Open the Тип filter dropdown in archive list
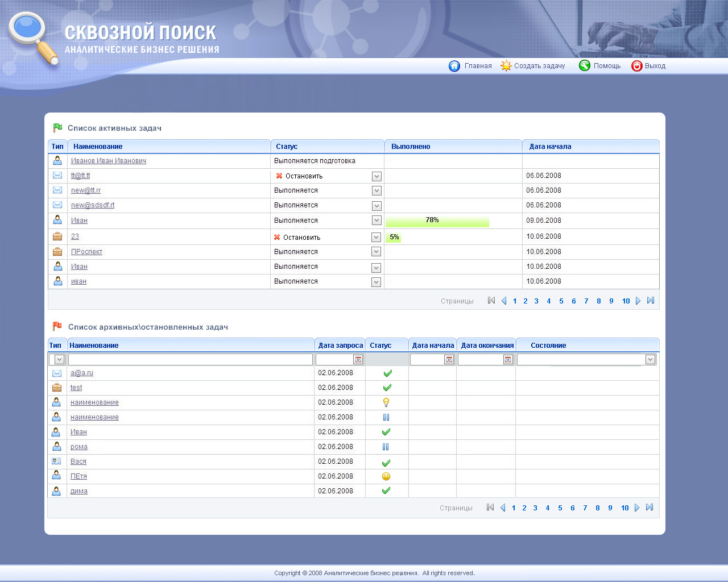The width and height of the screenshot is (728, 582). coord(59,359)
